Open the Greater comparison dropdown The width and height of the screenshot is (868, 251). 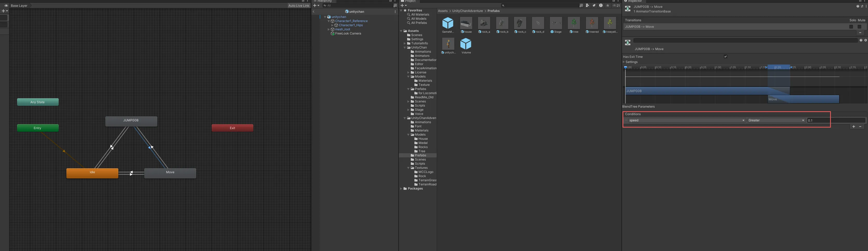pos(776,120)
